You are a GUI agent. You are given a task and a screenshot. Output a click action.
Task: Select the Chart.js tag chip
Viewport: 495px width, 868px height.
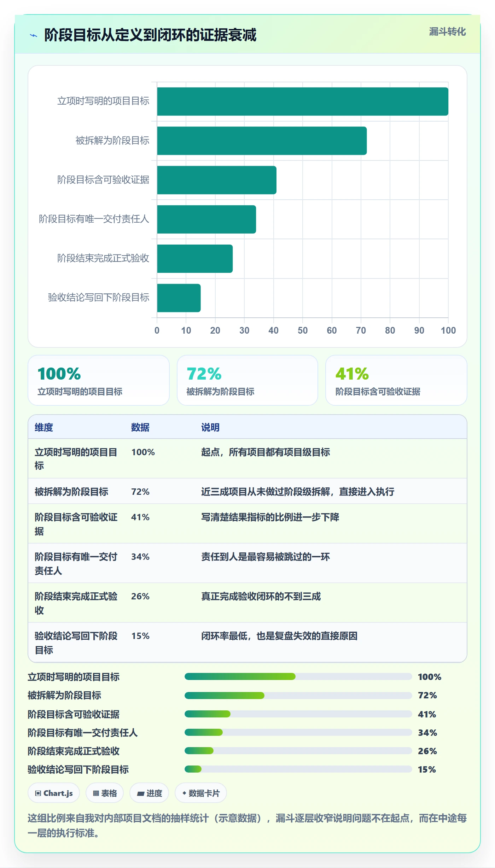tap(54, 793)
